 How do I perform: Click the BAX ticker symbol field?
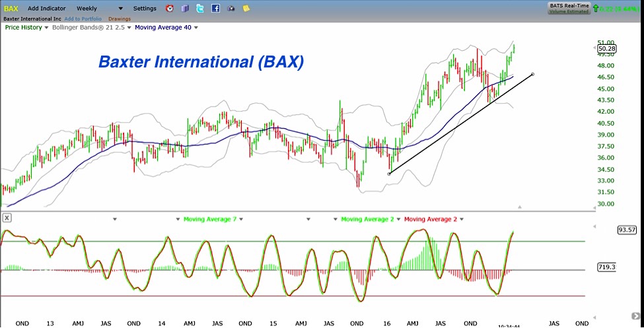tap(11, 8)
